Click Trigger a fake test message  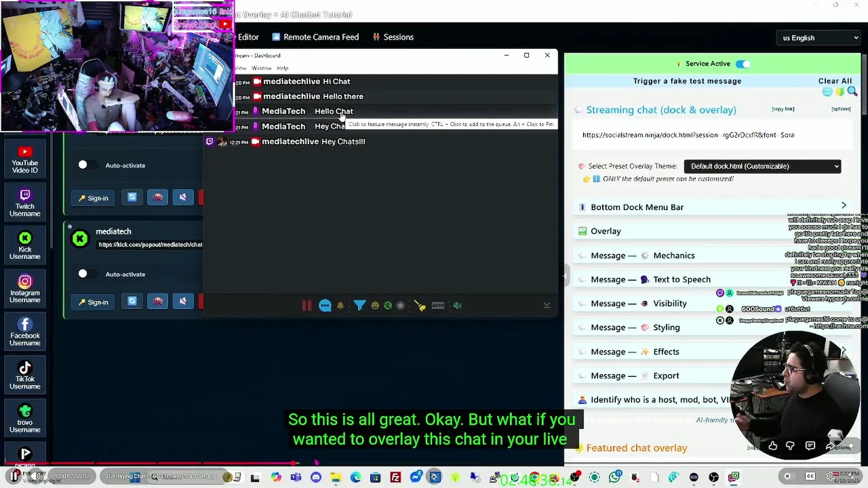(687, 81)
